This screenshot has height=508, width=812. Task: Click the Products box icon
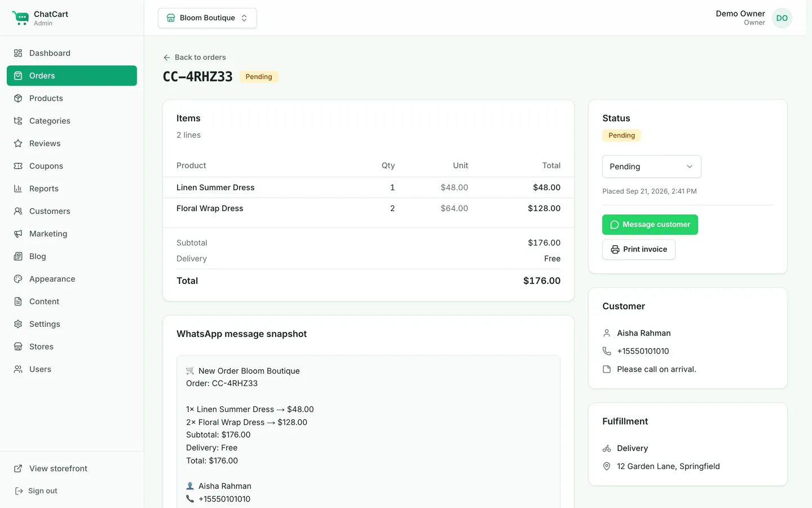(18, 98)
